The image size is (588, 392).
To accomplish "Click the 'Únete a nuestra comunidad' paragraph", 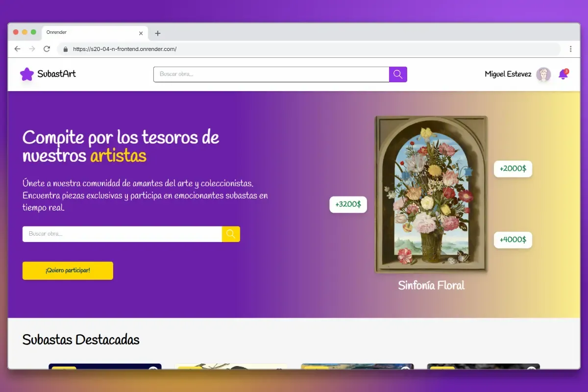I will 145,195.
